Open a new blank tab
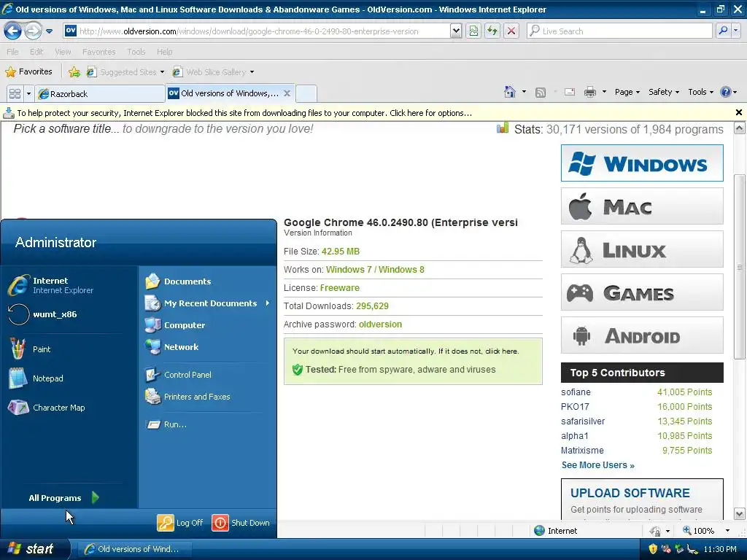The image size is (747, 560). point(306,94)
